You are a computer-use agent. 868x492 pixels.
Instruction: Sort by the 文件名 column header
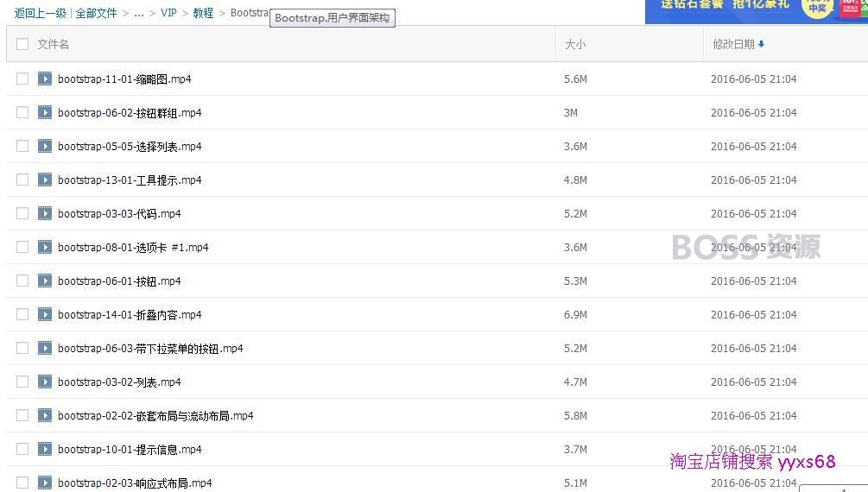(x=54, y=44)
